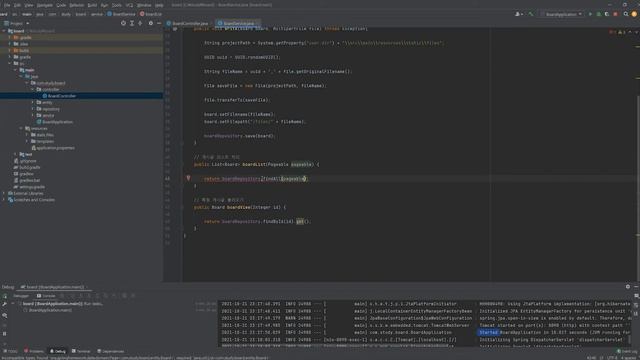Screen dimensions: 640x360
Task: Expand the .idea folder
Action: tap(10, 44)
